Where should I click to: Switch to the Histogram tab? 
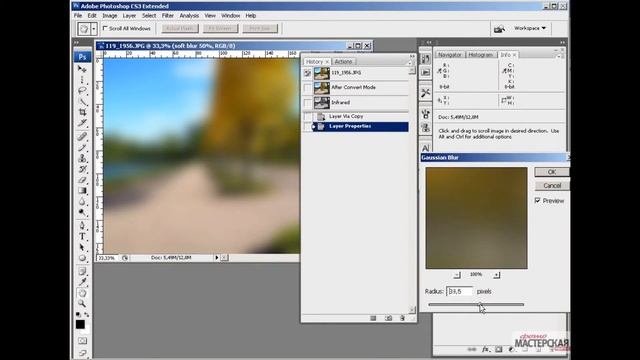pos(481,55)
